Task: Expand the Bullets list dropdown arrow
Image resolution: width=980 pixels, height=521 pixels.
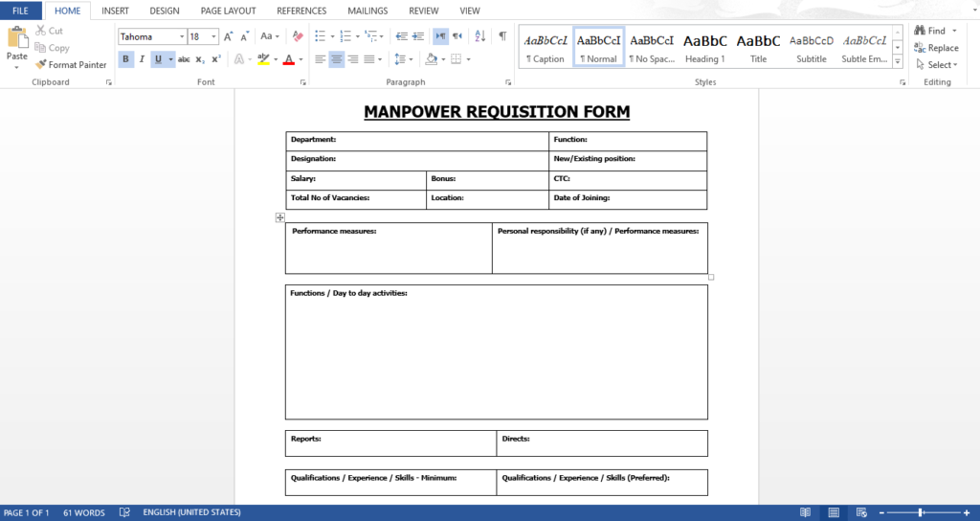Action: (332, 36)
